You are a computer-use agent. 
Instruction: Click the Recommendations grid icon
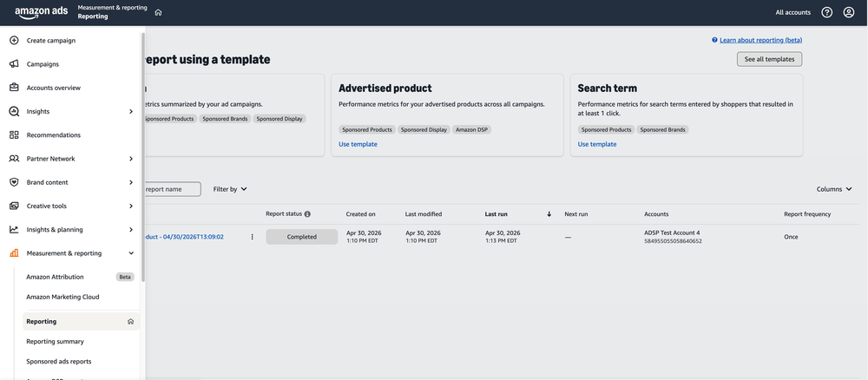[15, 135]
